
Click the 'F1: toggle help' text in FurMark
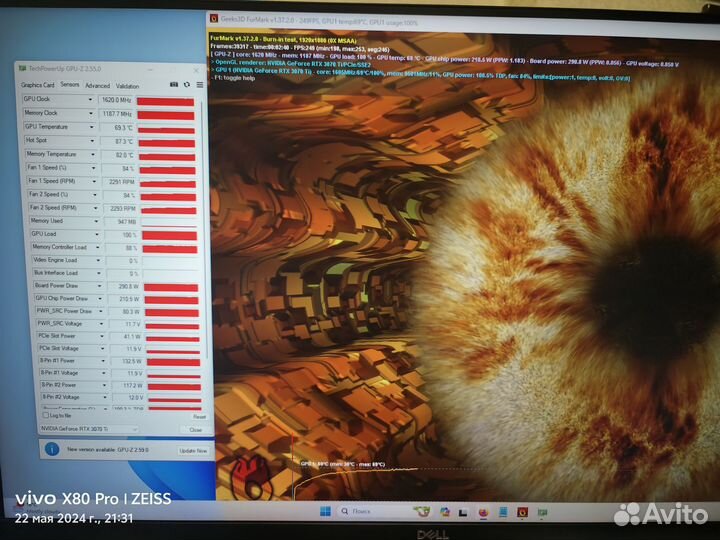pyautogui.click(x=234, y=78)
